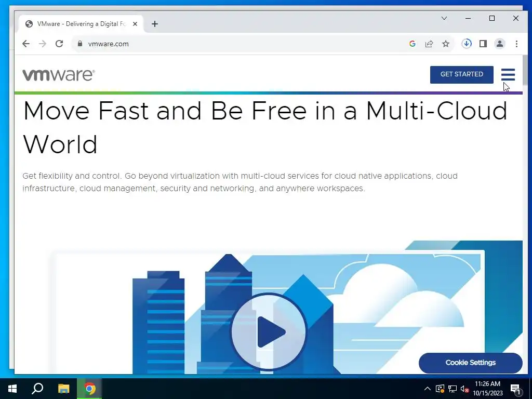Select the VMware browser tab
532x399 pixels.
tap(81, 24)
